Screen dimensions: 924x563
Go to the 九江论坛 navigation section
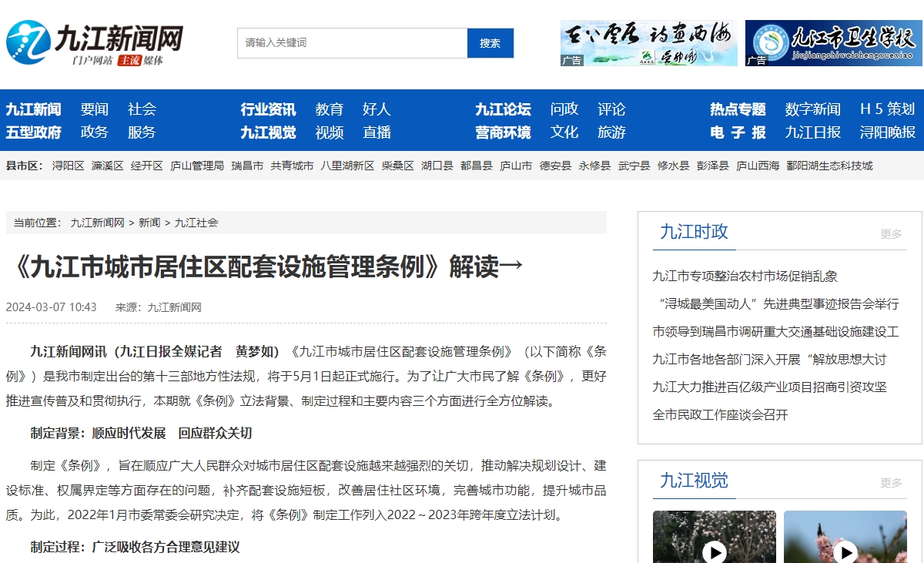pyautogui.click(x=503, y=109)
